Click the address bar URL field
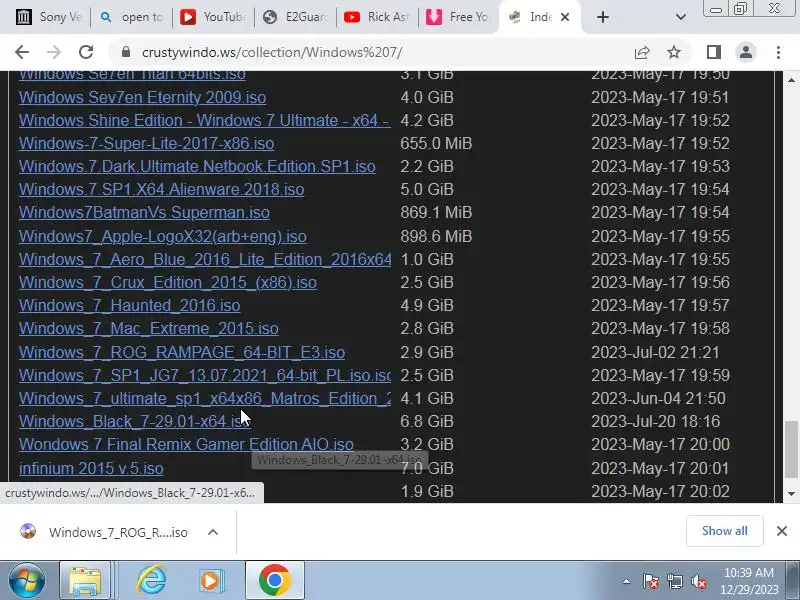This screenshot has height=600, width=800. tap(378, 52)
